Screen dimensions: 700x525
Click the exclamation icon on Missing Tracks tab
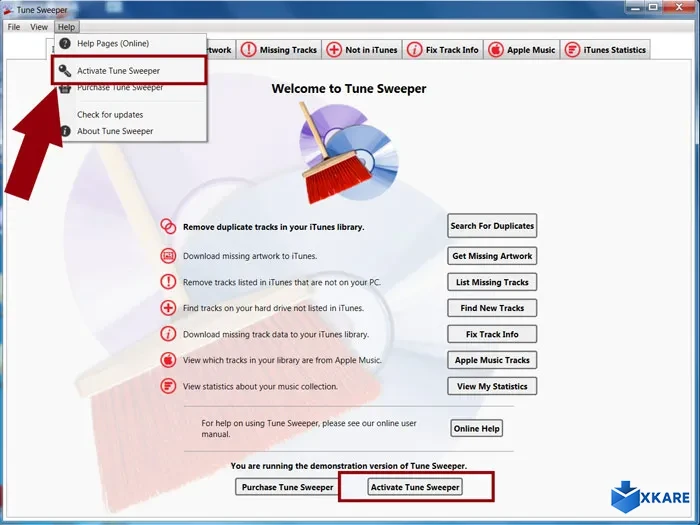click(249, 50)
